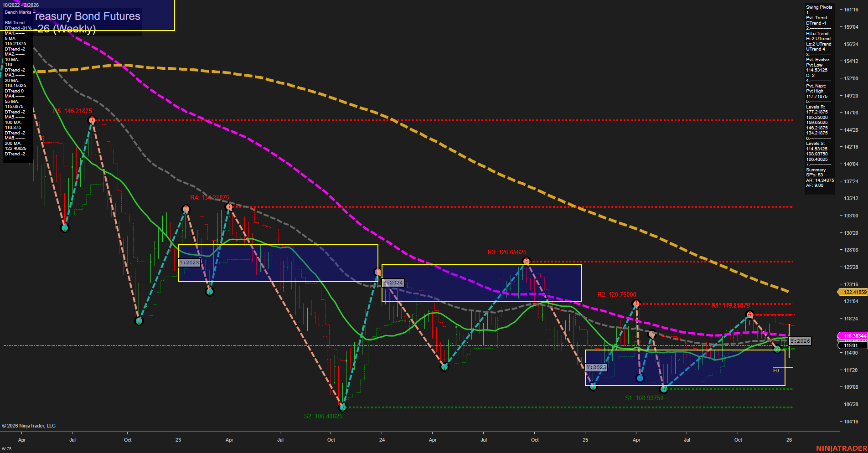Select the W ZB instrument label in the status bar
The width and height of the screenshot is (868, 453).
7,448
